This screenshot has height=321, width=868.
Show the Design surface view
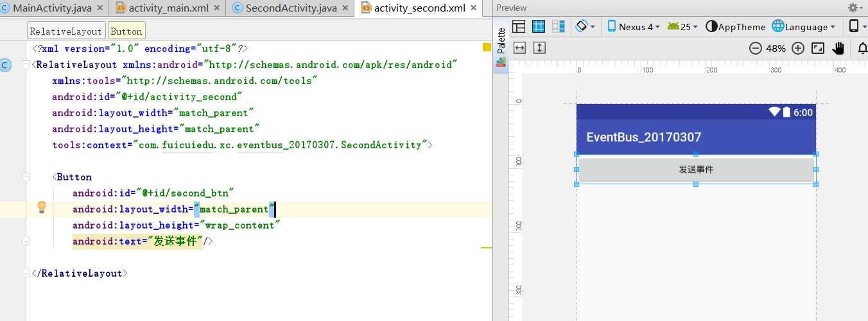coord(519,26)
